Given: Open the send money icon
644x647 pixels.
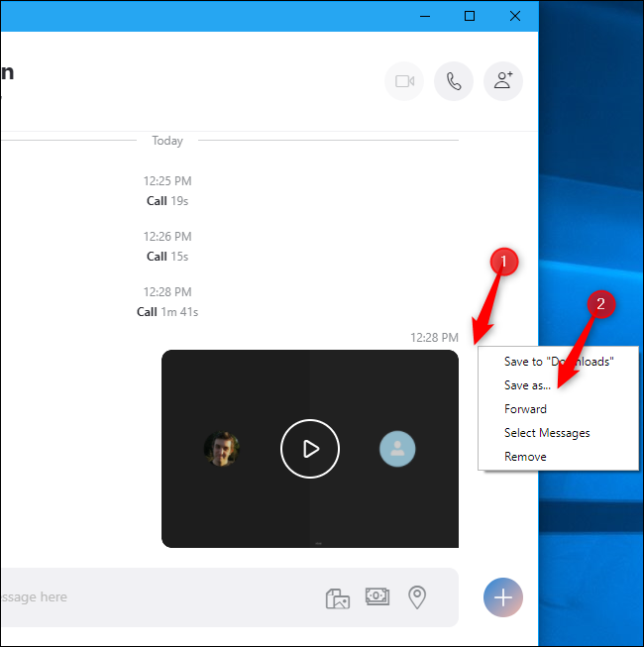Looking at the screenshot, I should (x=377, y=597).
